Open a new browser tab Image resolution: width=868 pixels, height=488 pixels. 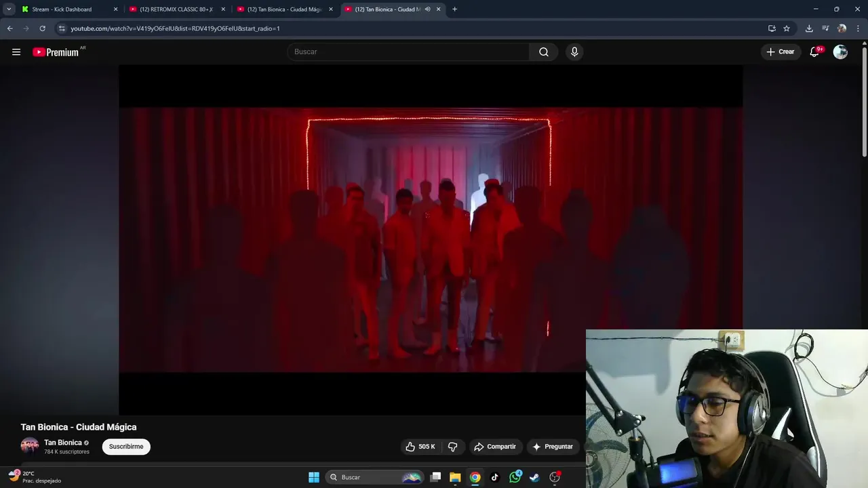(x=454, y=9)
